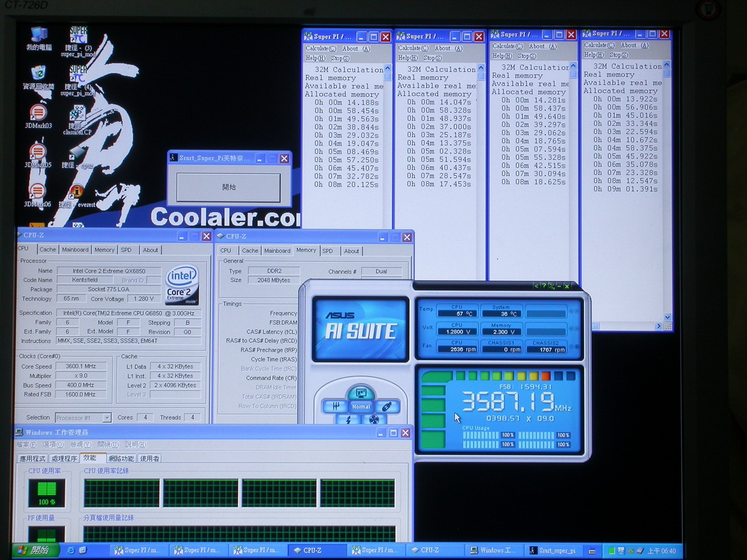The width and height of the screenshot is (747, 560).
Task: Launch the 3DMark06 desktop shortcut
Action: [x=37, y=195]
